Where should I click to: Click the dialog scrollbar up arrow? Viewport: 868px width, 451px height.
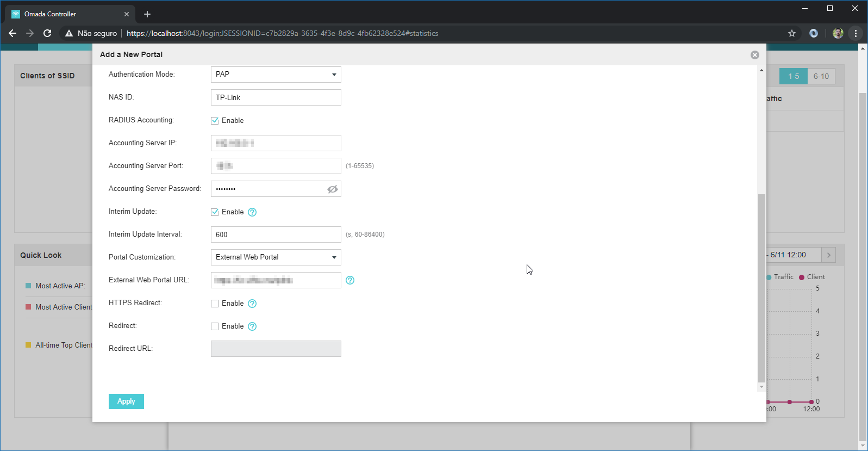point(761,70)
